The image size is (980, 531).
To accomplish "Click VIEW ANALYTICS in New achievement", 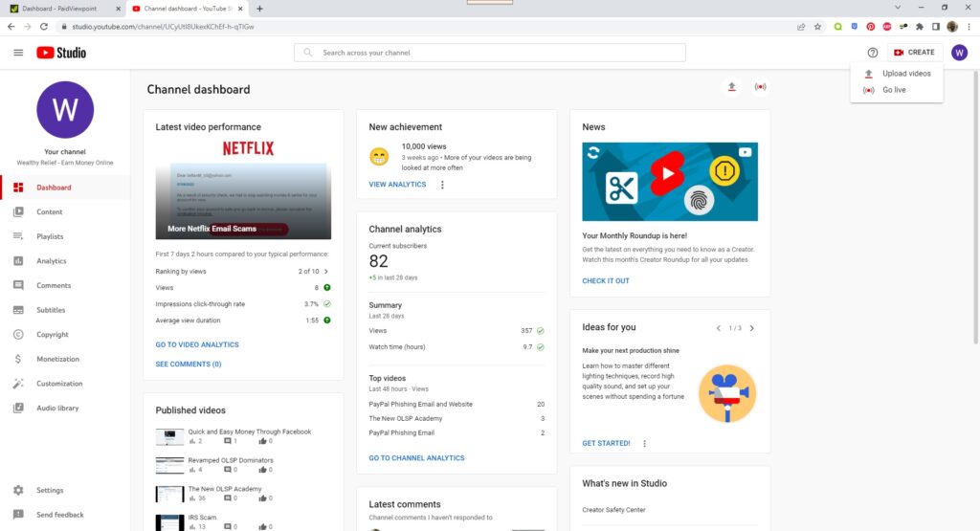I will pos(397,185).
